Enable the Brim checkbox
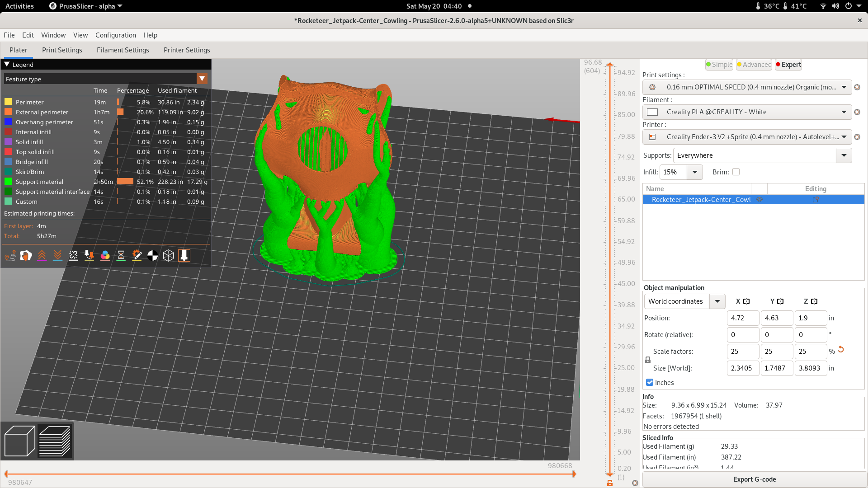Image resolution: width=868 pixels, height=488 pixels. pyautogui.click(x=736, y=172)
